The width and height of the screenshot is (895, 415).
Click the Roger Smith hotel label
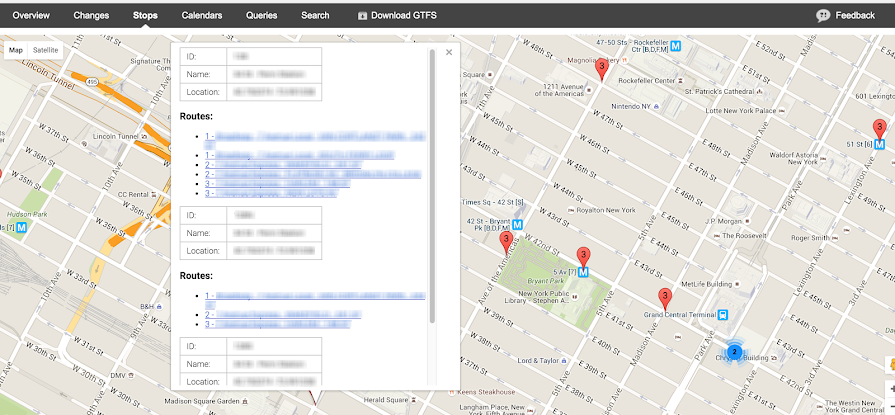tap(810, 238)
